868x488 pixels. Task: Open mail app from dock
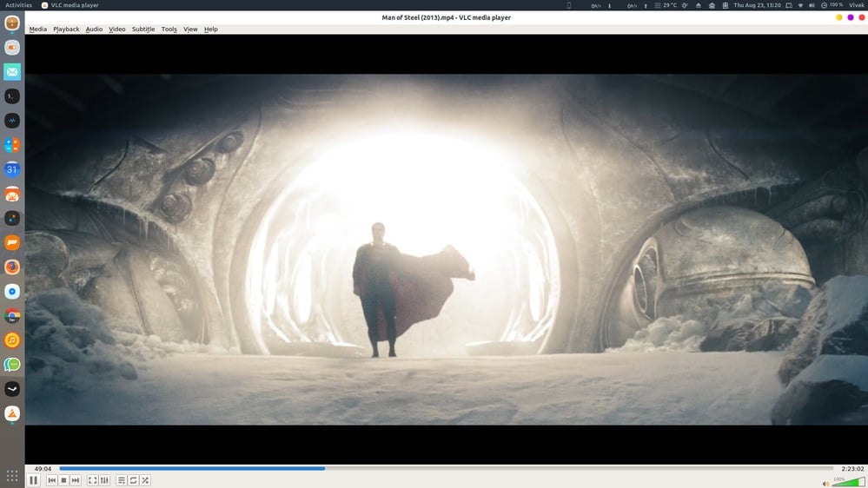12,71
